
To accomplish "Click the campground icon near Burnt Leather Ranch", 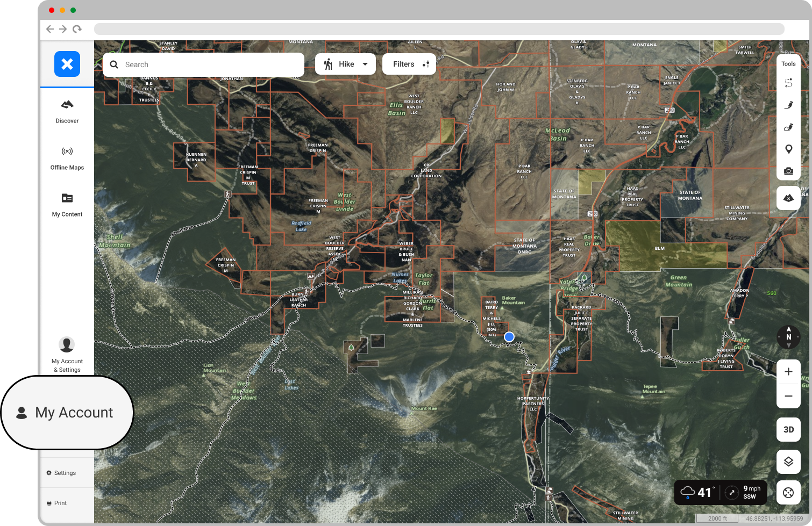I will click(x=310, y=276).
